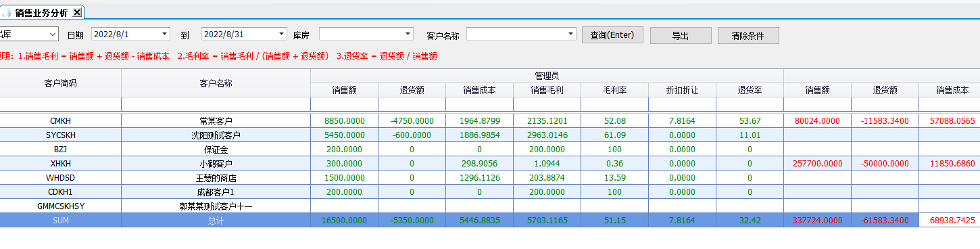Click cost value 1296.1126
980x249 pixels.
479,177
